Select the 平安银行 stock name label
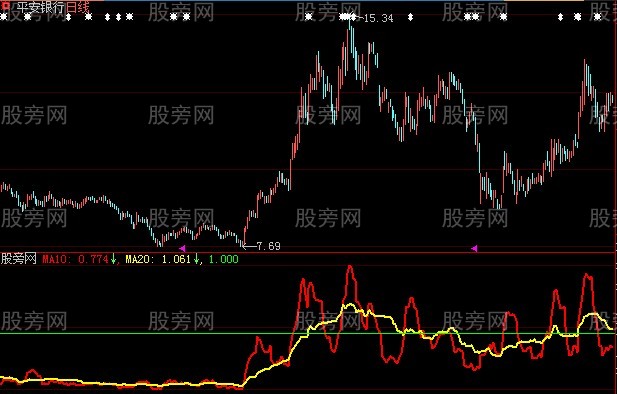This screenshot has height=394, width=617. [40, 7]
